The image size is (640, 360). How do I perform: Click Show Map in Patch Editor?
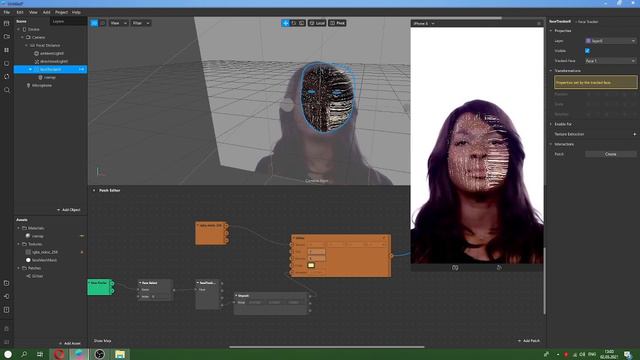[x=102, y=340]
